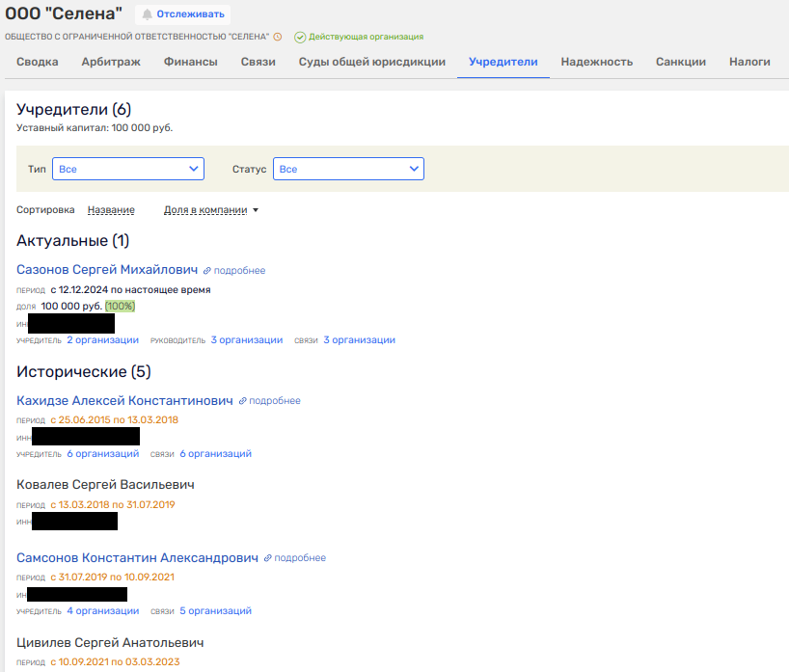This screenshot has width=789, height=672.
Task: Click the green 100% share badge
Action: tap(120, 307)
